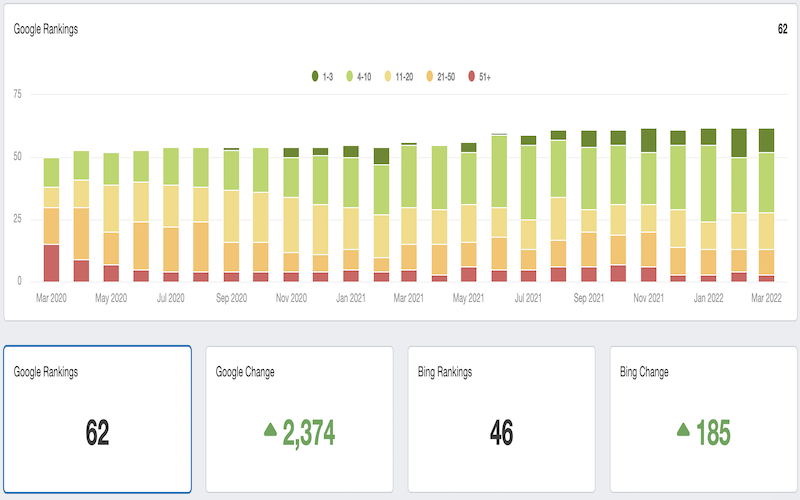The height and width of the screenshot is (500, 800).
Task: Click the May 2020 stacked bar
Action: 111,217
